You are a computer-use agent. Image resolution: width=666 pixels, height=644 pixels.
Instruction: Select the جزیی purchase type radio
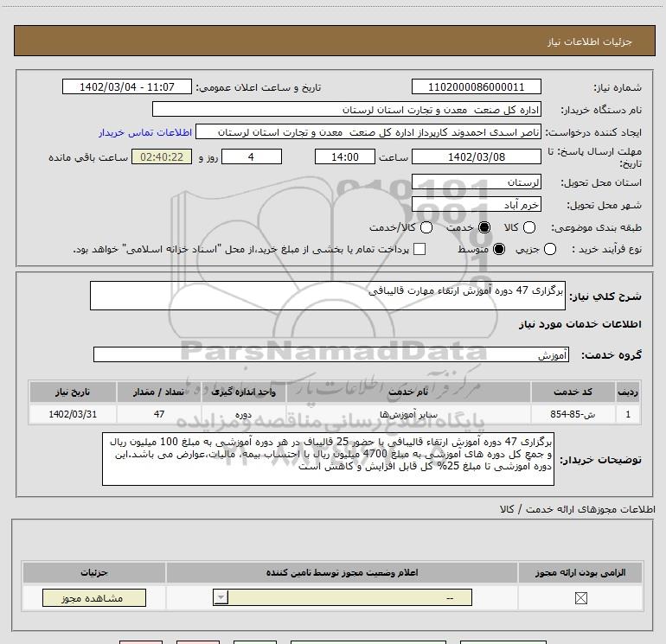click(549, 249)
